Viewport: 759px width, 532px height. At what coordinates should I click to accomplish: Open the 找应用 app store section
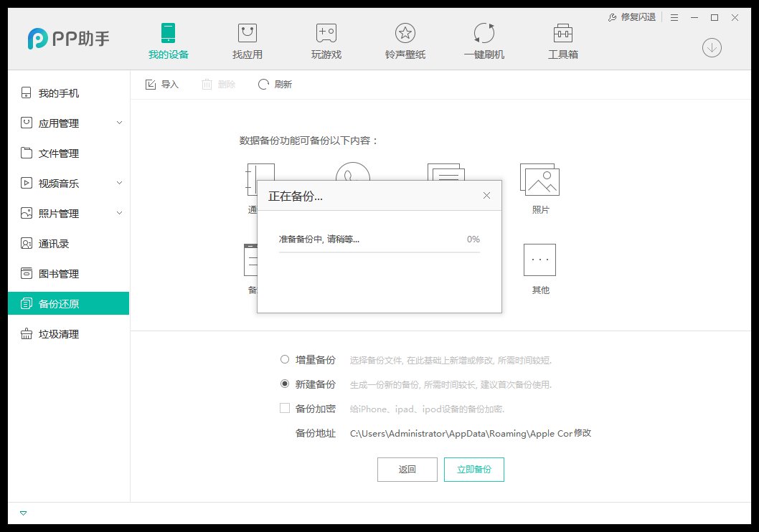[246, 39]
